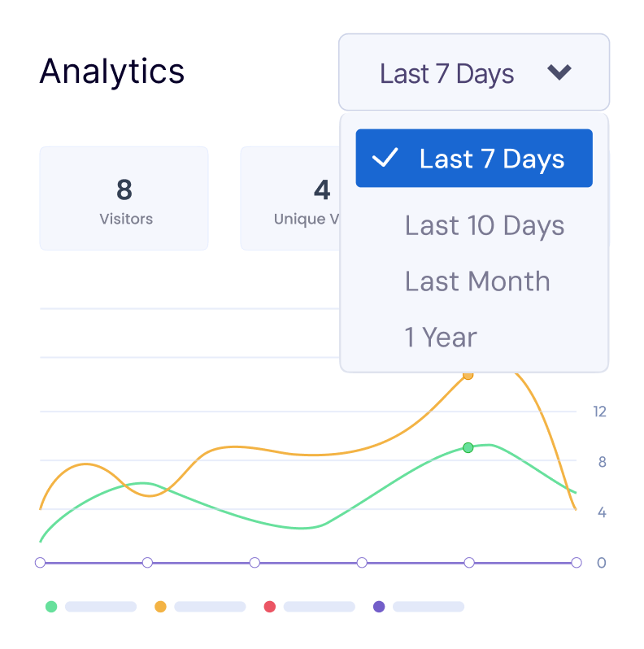Select the Last Month option
Image resolution: width=644 pixels, height=649 pixels.
pos(477,281)
